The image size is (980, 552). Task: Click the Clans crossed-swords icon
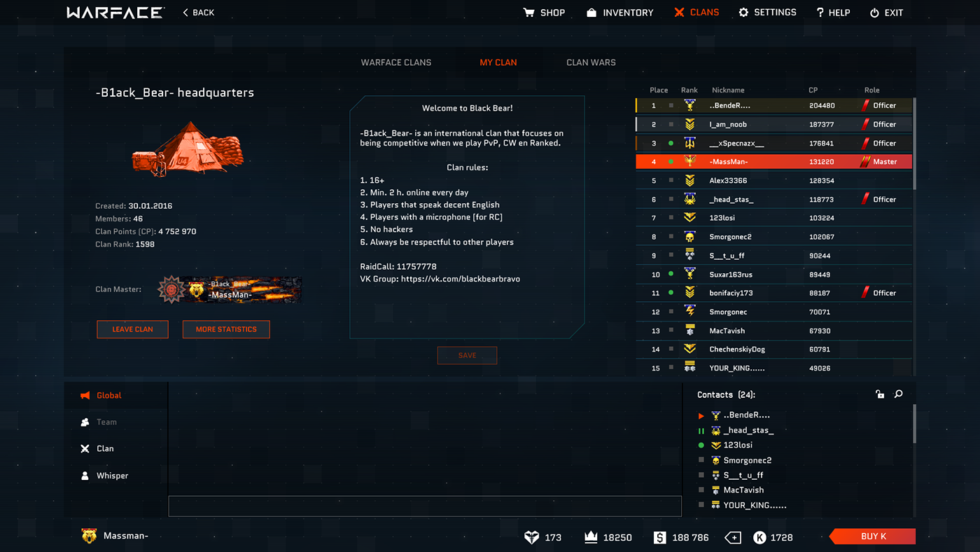tap(679, 13)
